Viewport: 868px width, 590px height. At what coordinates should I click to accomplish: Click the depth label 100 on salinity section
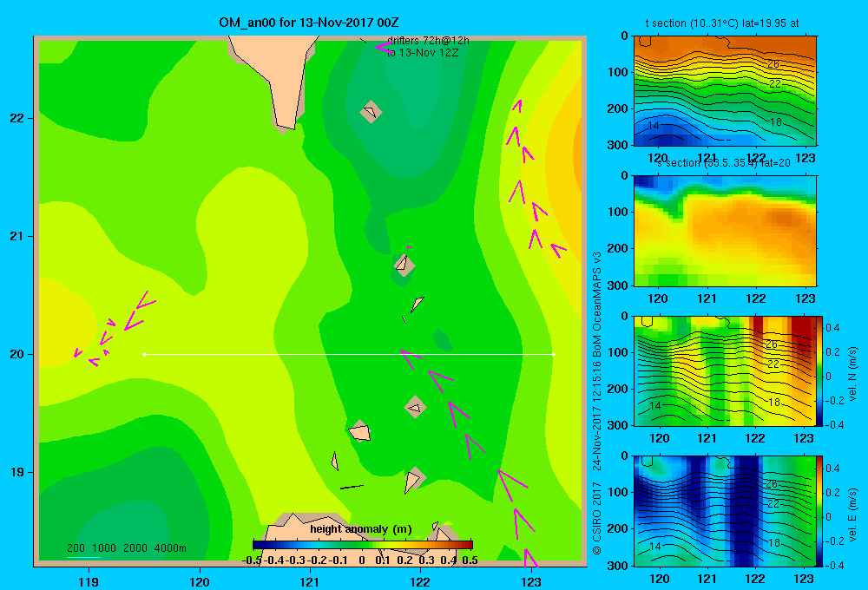619,212
